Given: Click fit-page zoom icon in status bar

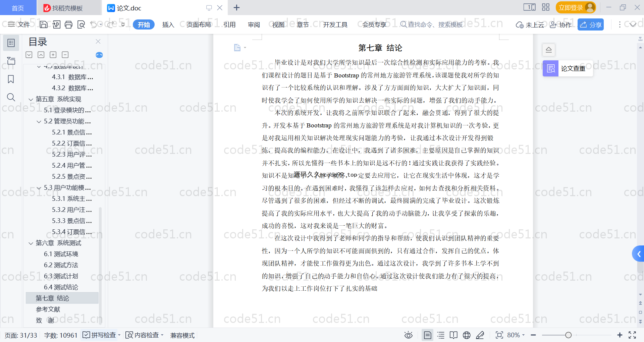Looking at the screenshot, I should click(499, 335).
